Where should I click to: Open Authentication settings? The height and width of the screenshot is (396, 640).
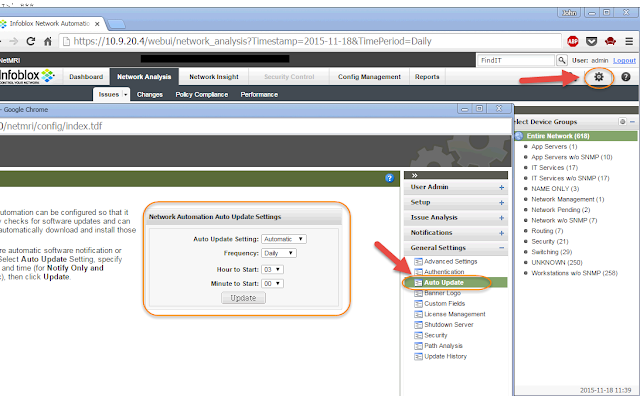(x=444, y=272)
